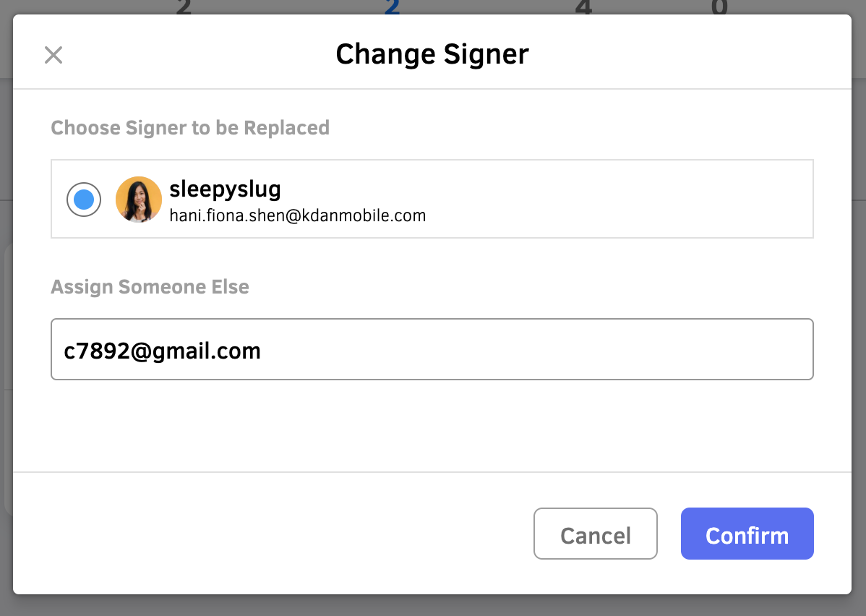Screen dimensions: 866x616
Task: Select the signer row box for sleepyslug
Action: pyautogui.click(x=432, y=199)
